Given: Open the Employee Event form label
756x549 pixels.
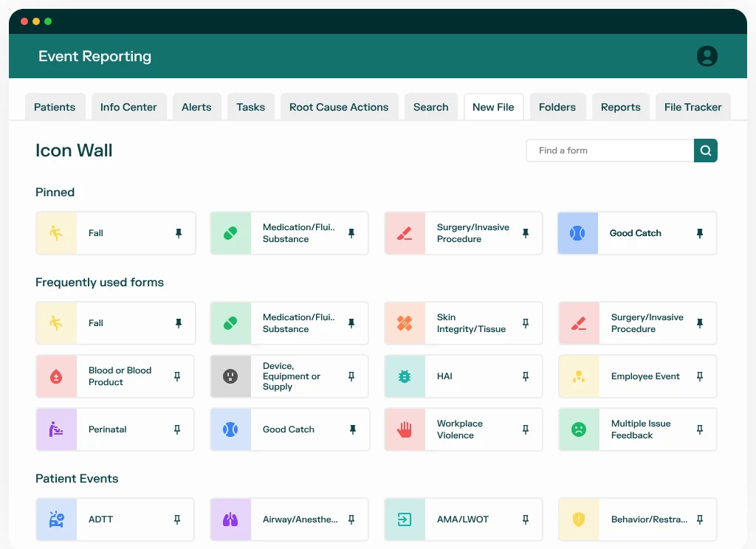Looking at the screenshot, I should tap(645, 376).
